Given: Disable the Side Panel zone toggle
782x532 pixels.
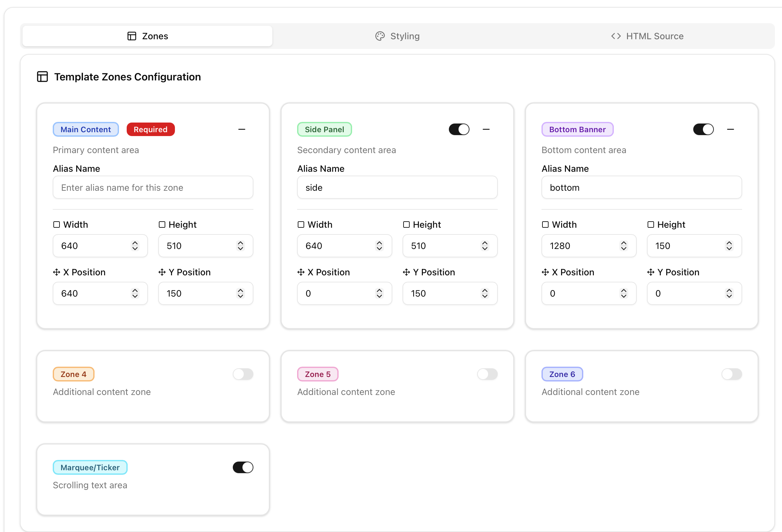Looking at the screenshot, I should pyautogui.click(x=459, y=129).
